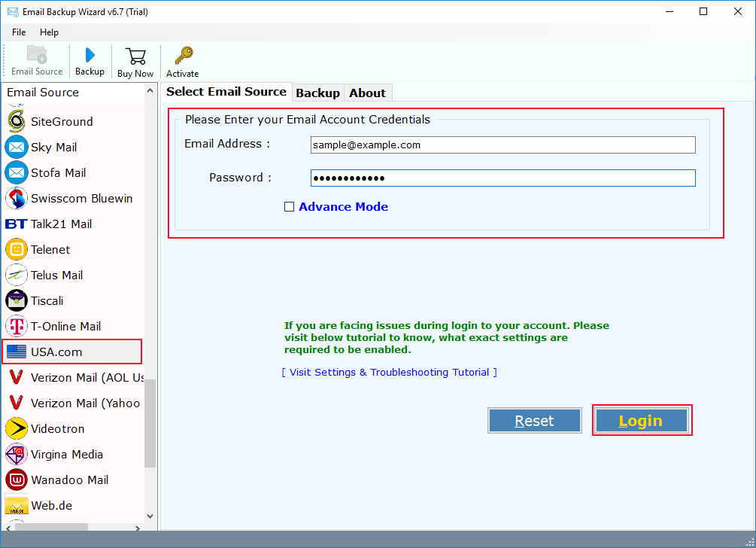Screen dimensions: 756x548
Task: Open Visit Settings & Troubleshooting Tutorial link
Action: pos(389,373)
